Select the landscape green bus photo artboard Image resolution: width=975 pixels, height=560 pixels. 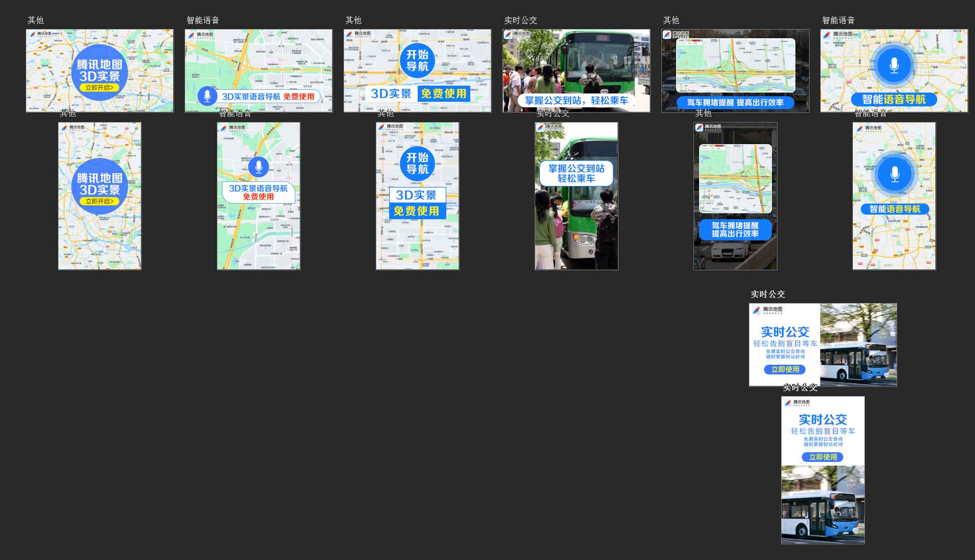pyautogui.click(x=577, y=71)
